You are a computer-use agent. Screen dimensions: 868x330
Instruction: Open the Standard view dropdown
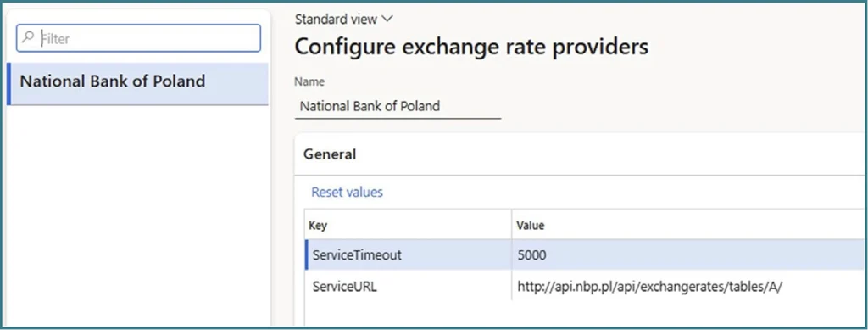pyautogui.click(x=344, y=19)
